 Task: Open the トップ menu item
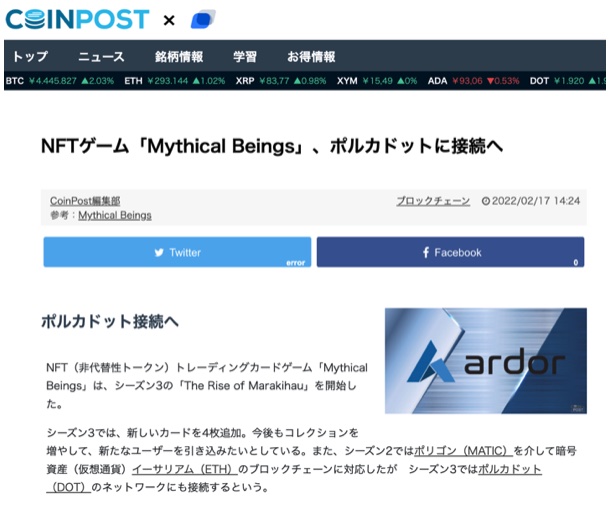(x=30, y=57)
